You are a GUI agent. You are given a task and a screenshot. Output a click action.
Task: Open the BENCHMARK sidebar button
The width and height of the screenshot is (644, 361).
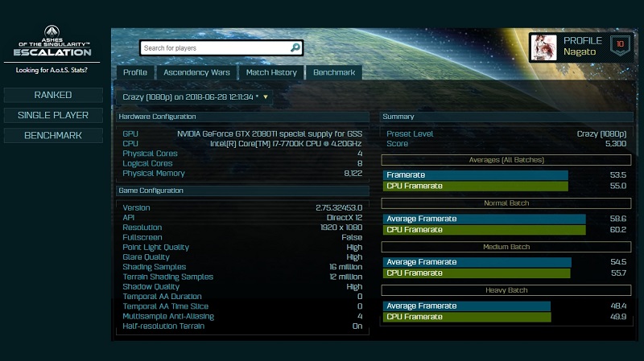[53, 135]
